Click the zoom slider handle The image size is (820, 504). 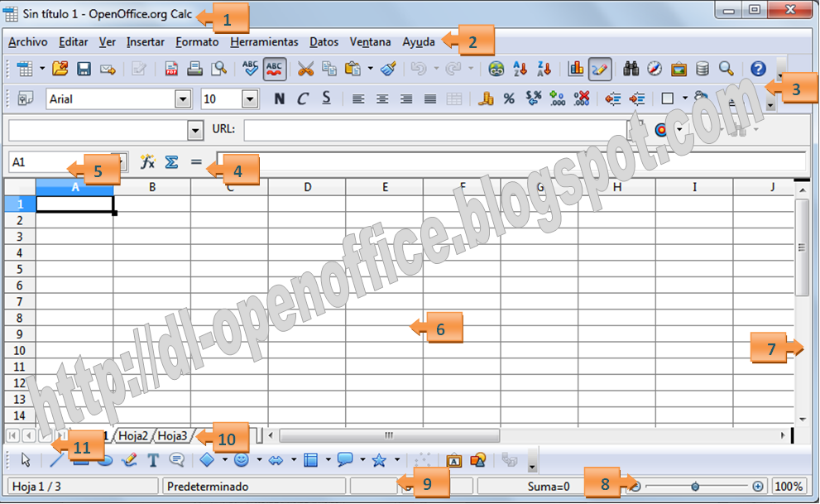click(x=695, y=487)
